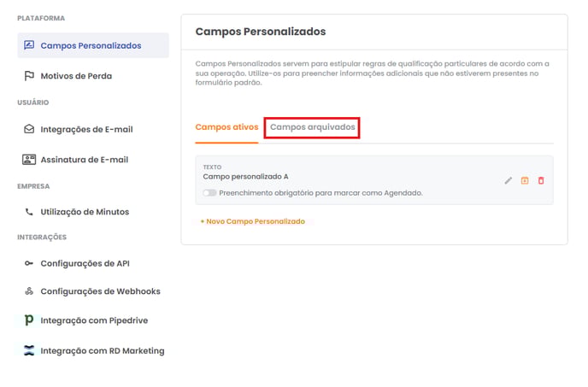Viewport: 588px width, 387px height.
Task: Go to Integração com Pipedrive
Action: click(x=94, y=320)
